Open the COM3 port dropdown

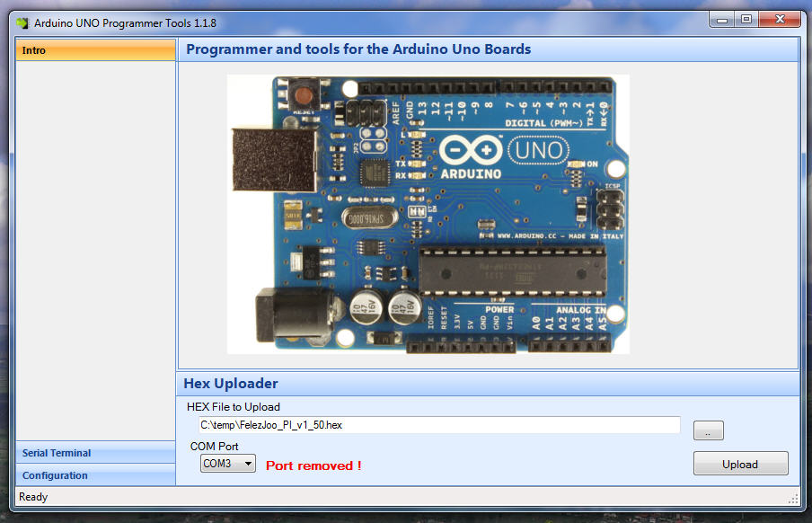[228, 463]
